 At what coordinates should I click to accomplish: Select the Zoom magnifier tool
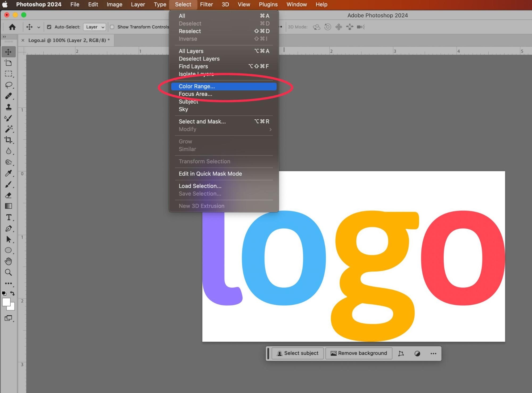tap(8, 272)
